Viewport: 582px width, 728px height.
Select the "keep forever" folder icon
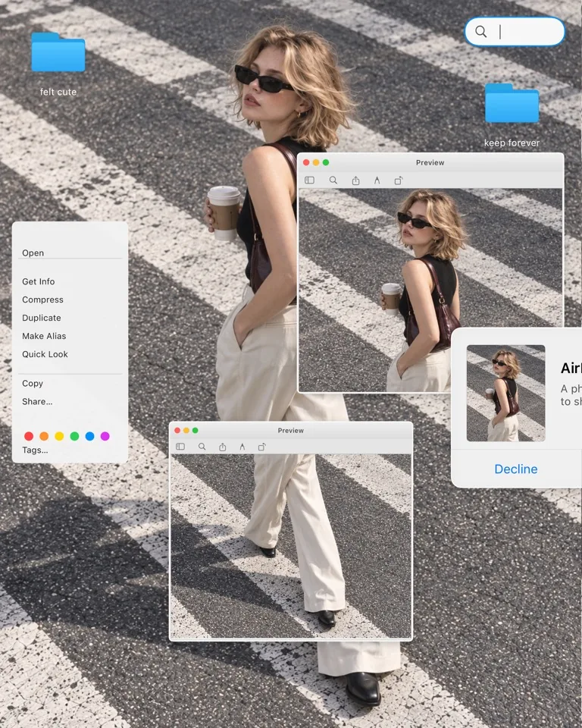coord(512,103)
